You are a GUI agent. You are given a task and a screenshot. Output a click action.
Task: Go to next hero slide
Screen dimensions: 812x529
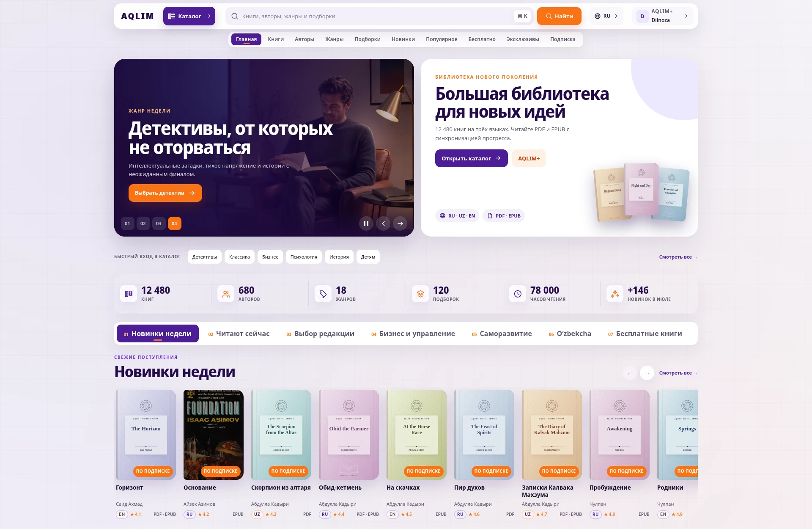coord(400,223)
